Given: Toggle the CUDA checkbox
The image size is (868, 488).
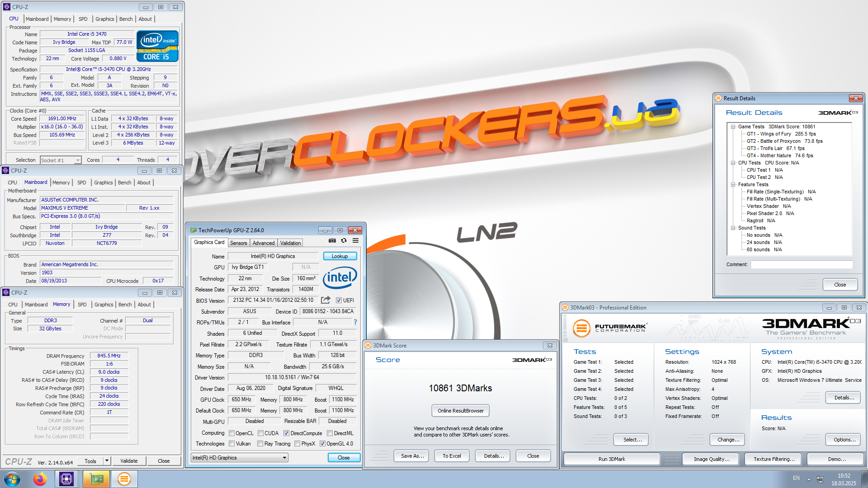Looking at the screenshot, I should click(x=260, y=433).
